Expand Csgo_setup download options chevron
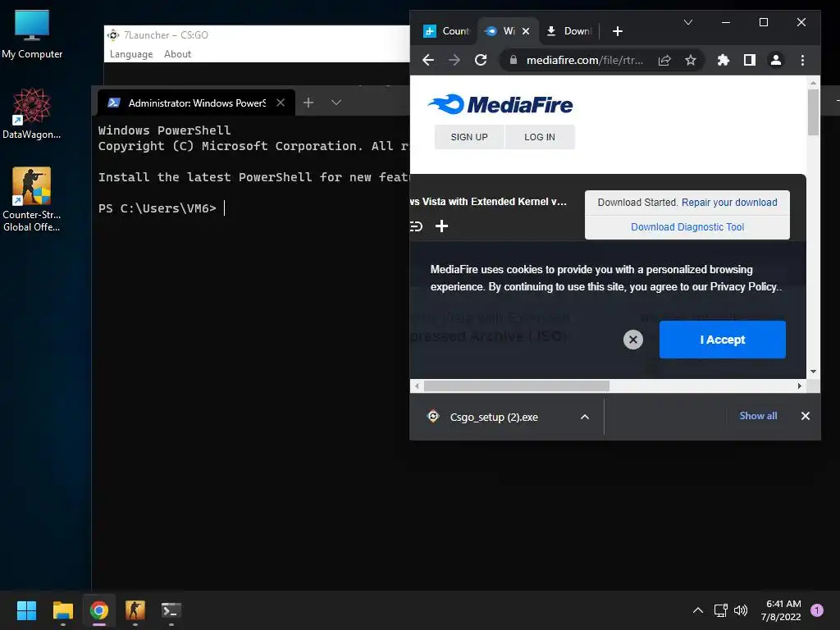840x630 pixels. click(x=585, y=417)
